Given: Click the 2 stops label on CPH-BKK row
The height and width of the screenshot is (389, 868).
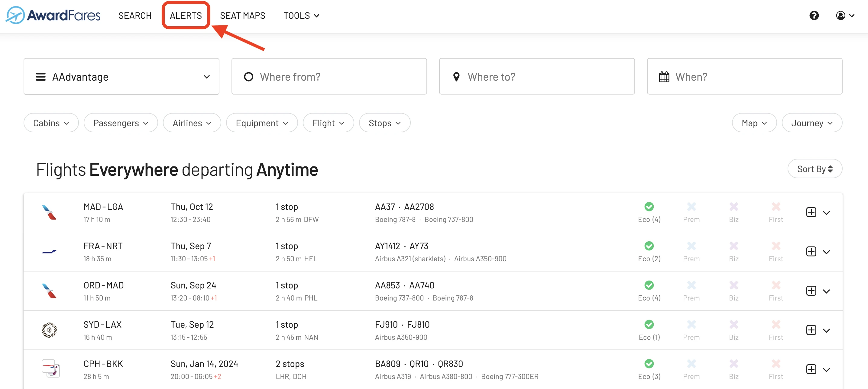Looking at the screenshot, I should click(290, 364).
